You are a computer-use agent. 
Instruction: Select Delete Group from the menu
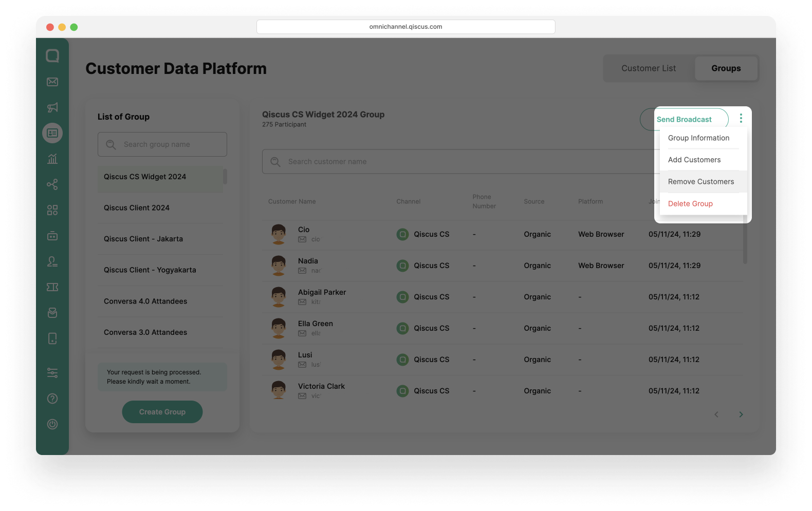pos(690,204)
